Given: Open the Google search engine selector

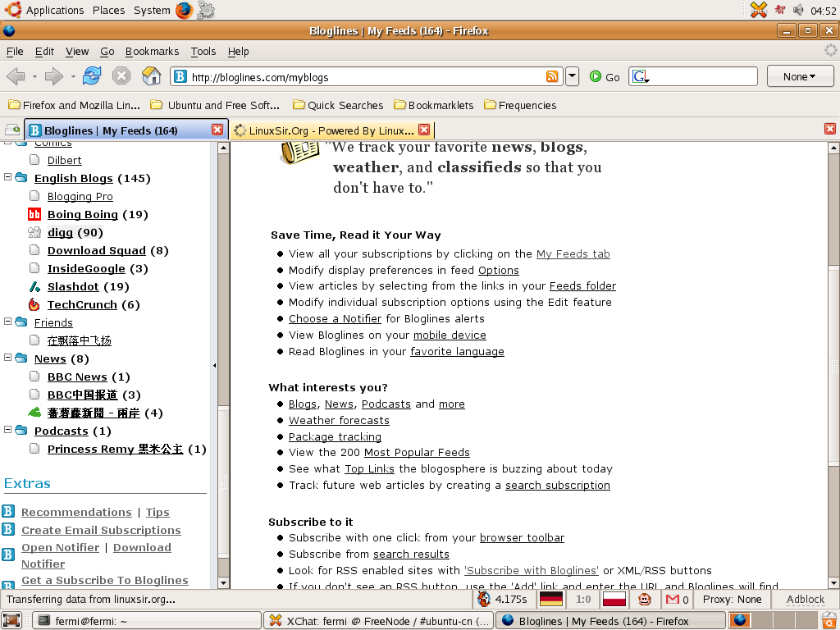Looking at the screenshot, I should click(641, 76).
